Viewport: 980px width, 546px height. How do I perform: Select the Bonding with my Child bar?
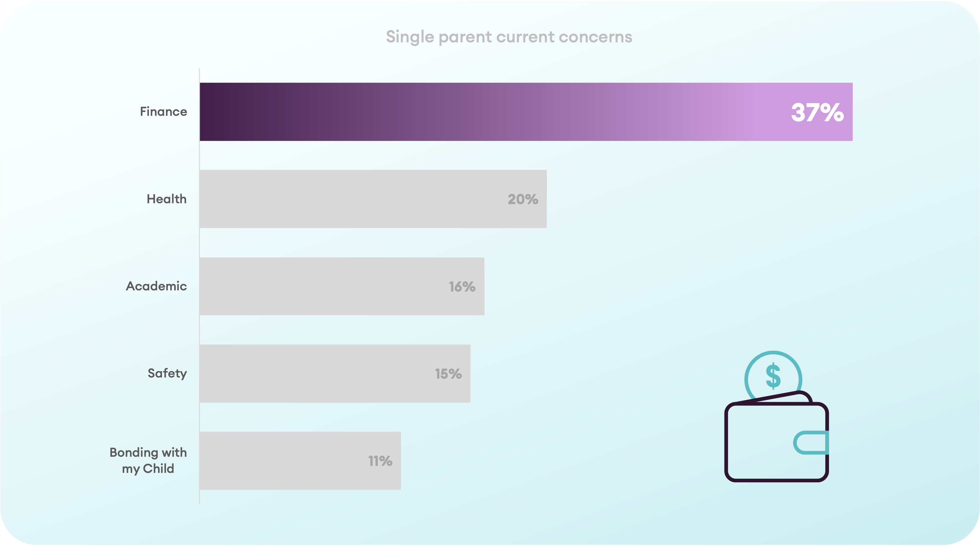300,461
